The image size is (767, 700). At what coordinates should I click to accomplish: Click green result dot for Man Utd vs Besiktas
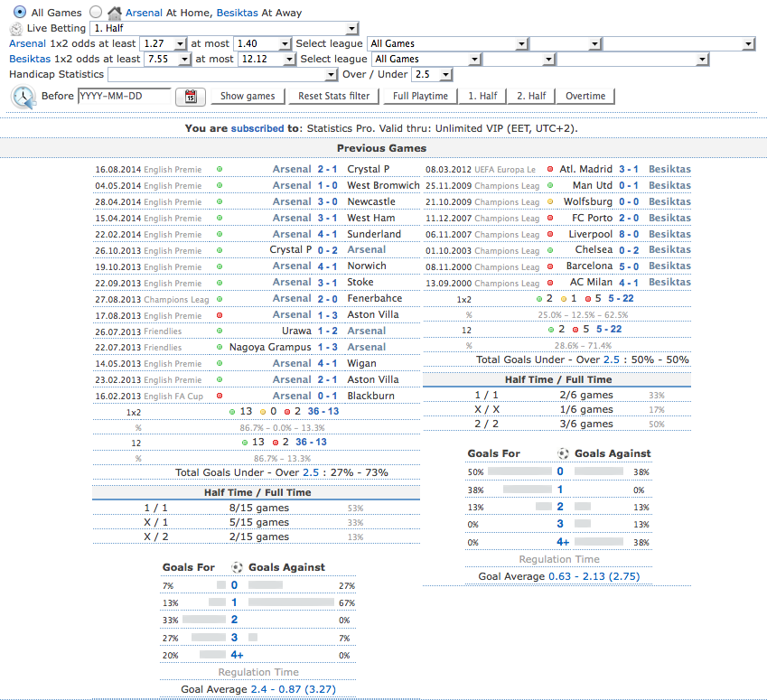click(550, 185)
